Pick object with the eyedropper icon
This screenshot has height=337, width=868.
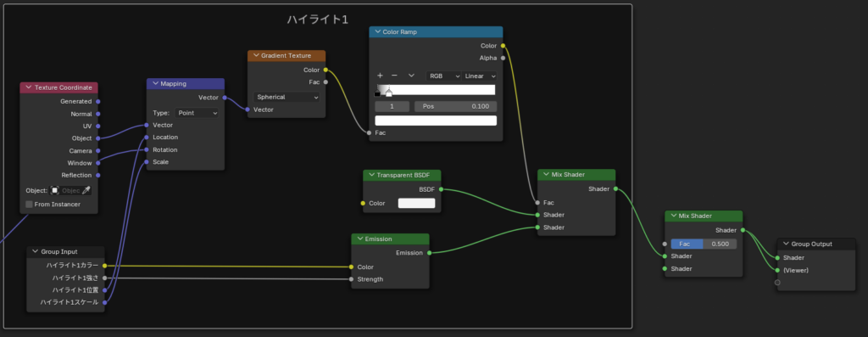(86, 190)
